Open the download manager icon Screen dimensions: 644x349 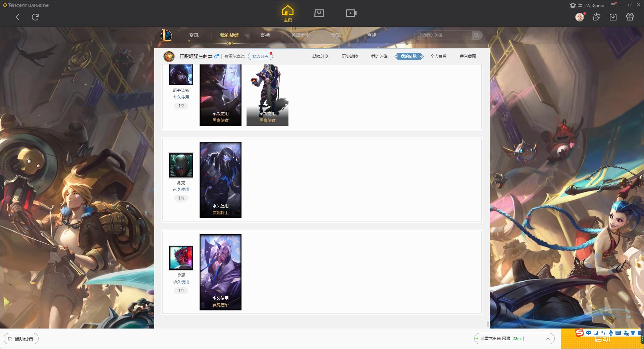pyautogui.click(x=613, y=17)
